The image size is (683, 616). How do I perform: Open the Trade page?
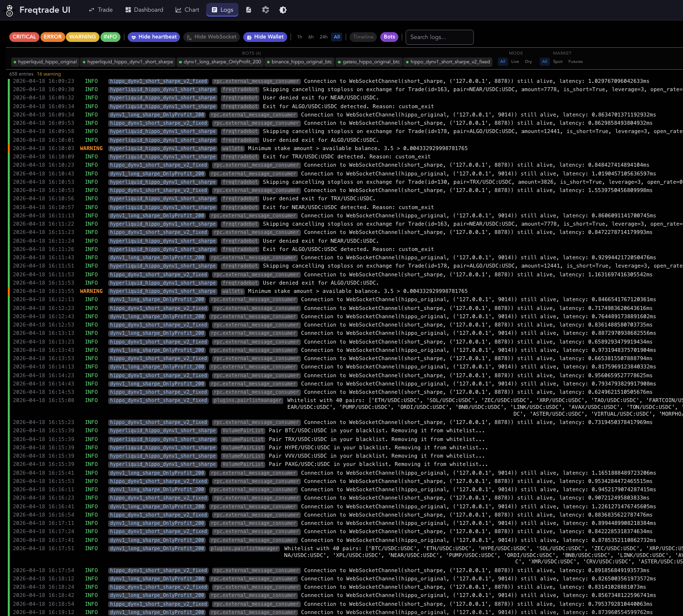[101, 10]
